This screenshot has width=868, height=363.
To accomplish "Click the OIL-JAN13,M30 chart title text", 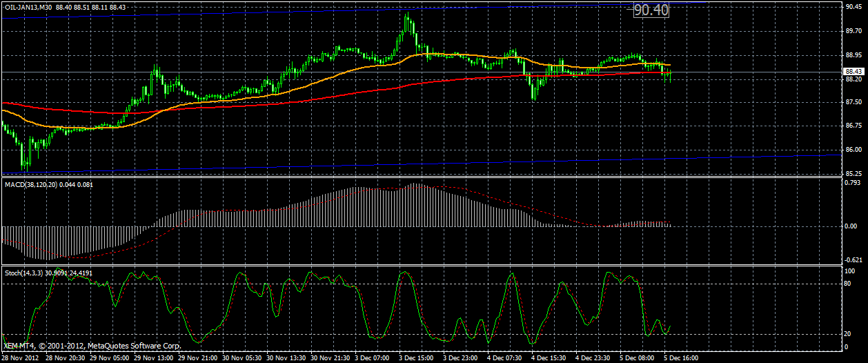I will pyautogui.click(x=27, y=6).
